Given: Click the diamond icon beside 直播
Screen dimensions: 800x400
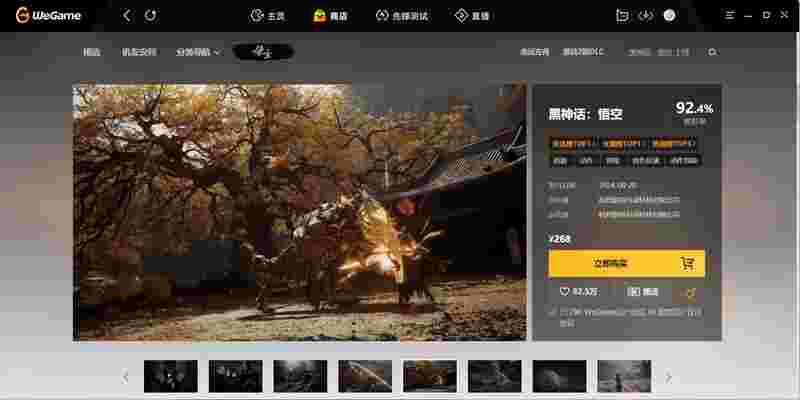Looking at the screenshot, I should [x=461, y=16].
